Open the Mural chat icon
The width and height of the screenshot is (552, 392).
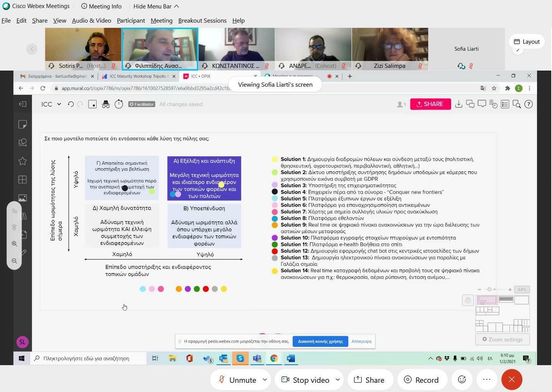tap(470, 104)
